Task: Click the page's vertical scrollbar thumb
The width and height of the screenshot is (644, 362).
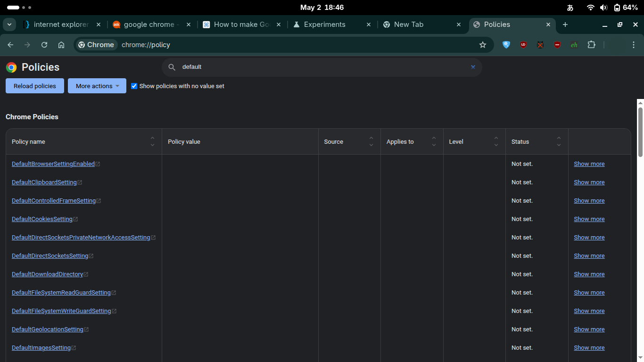Action: pyautogui.click(x=640, y=132)
